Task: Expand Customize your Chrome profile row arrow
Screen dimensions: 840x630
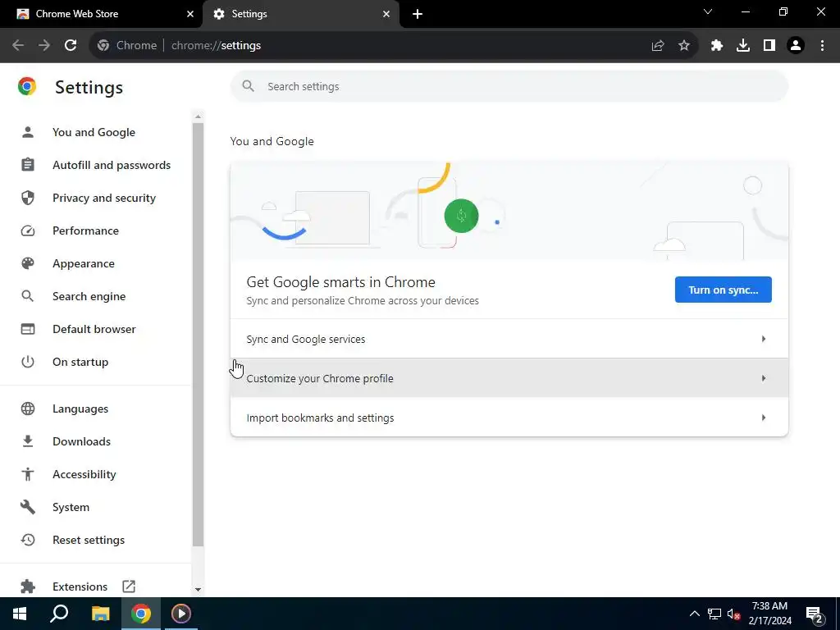Action: (764, 378)
